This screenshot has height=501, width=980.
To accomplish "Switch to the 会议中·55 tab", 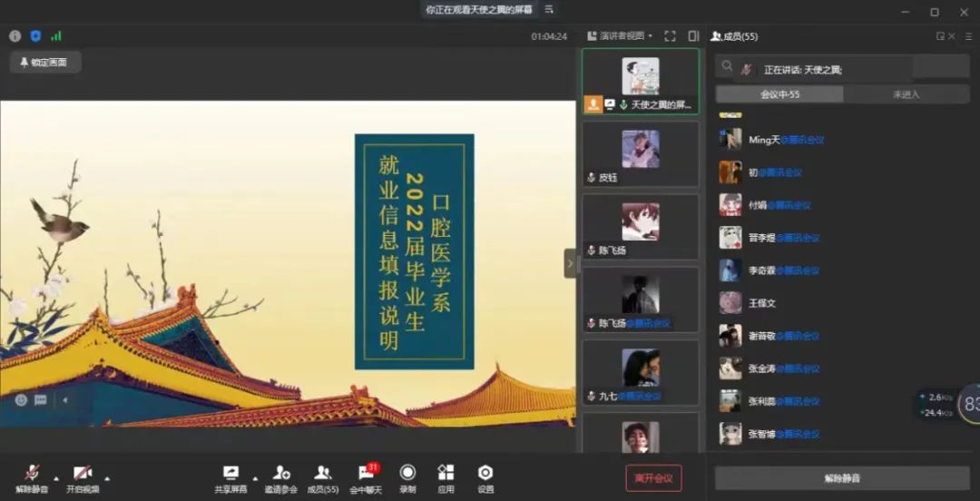I will 779,94.
